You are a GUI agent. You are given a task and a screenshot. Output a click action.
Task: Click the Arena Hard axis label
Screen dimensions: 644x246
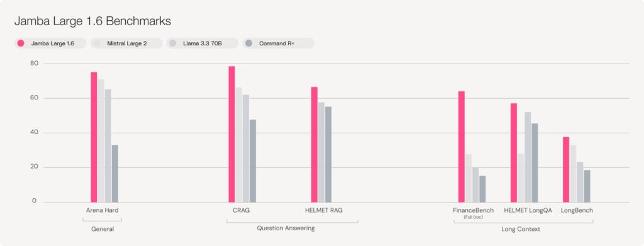click(x=103, y=210)
